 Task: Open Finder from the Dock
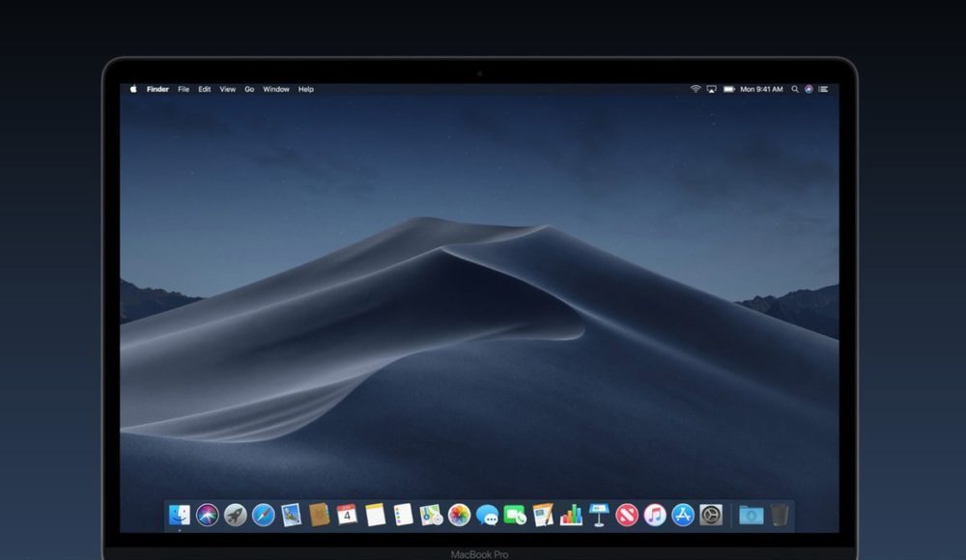click(180, 515)
